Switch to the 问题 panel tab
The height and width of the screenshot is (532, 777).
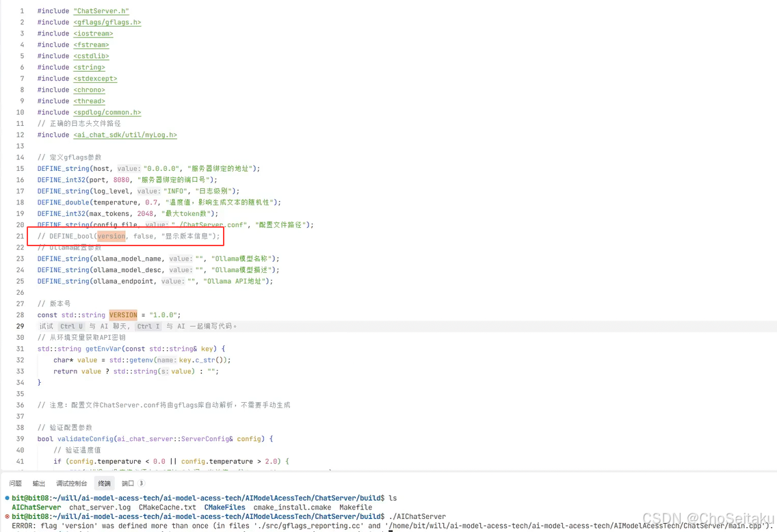[x=15, y=483]
